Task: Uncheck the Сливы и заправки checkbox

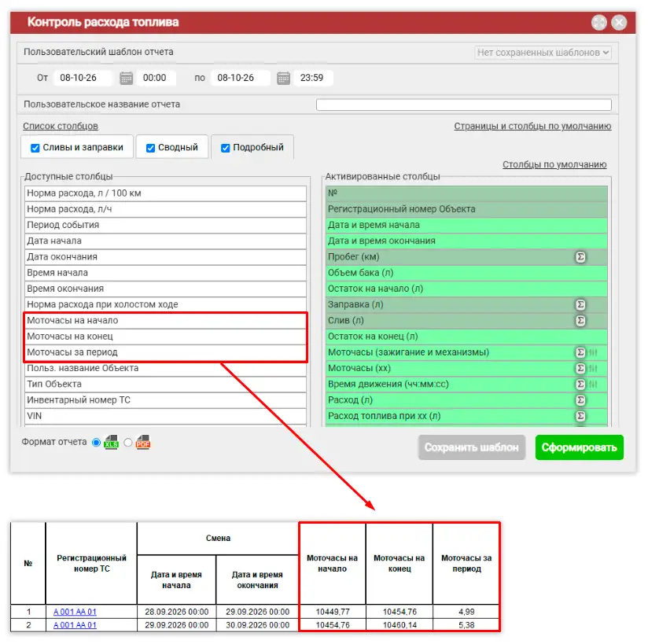Action: (35, 148)
